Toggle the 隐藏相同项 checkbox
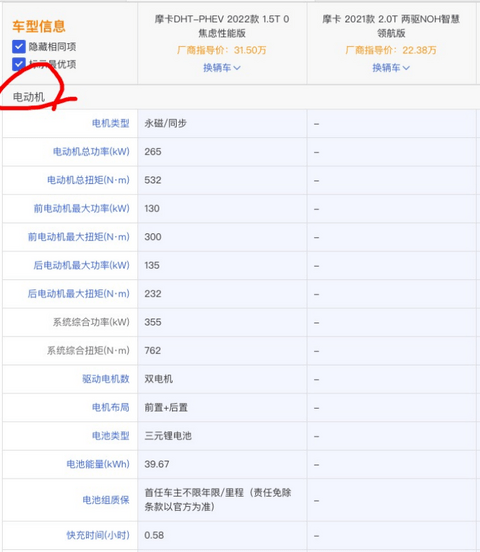 (x=19, y=46)
